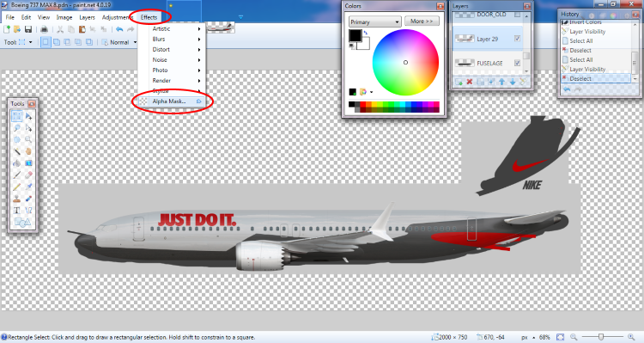This screenshot has width=644, height=343.
Task: Open the palette options dropdown arrow
Action: (371, 92)
